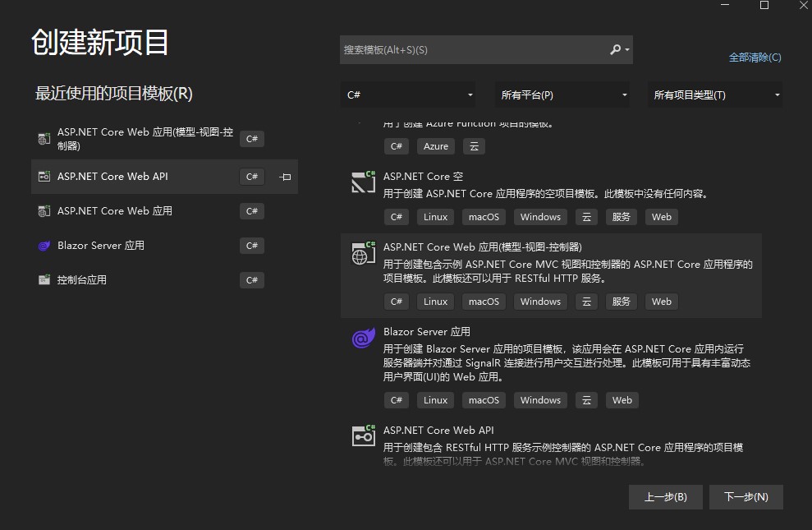Click 云 tag under Blazor Server 应用
The width and height of the screenshot is (812, 530).
[586, 400]
